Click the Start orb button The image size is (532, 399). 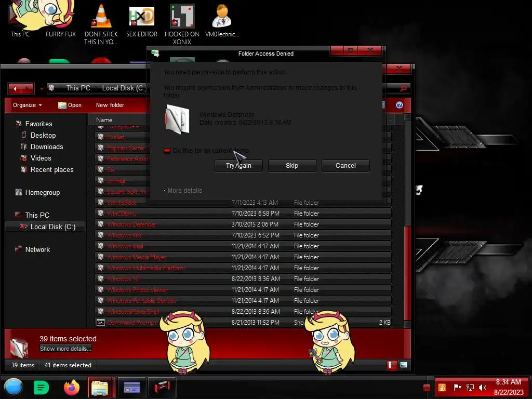[13, 387]
